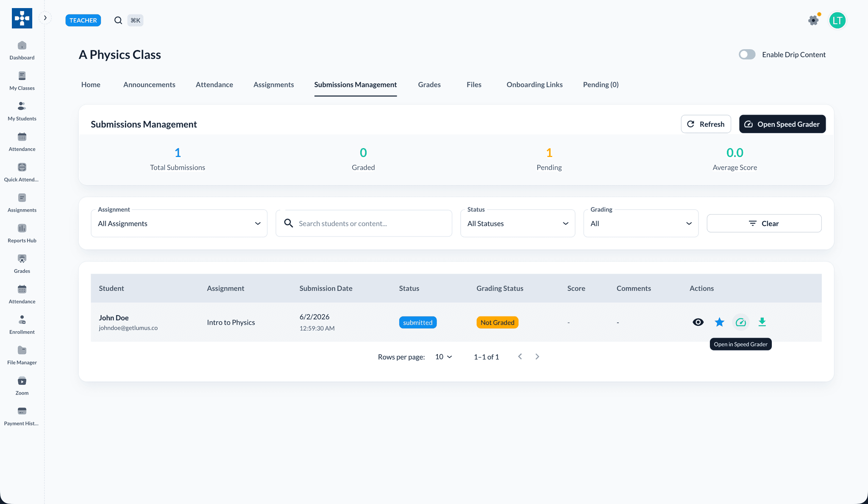The image size is (868, 504).
Task: Open Dashboard from the sidebar
Action: [22, 50]
